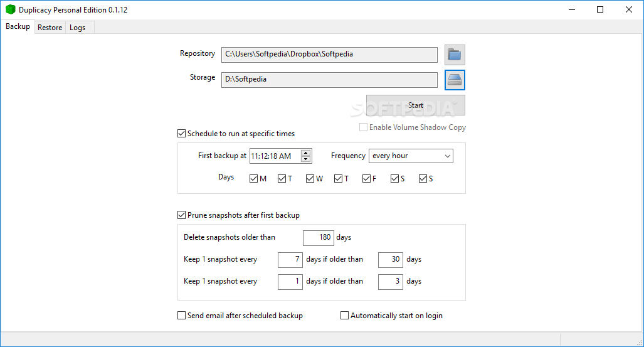Image resolution: width=644 pixels, height=347 pixels.
Task: Start the backup with the Start button
Action: coord(416,105)
